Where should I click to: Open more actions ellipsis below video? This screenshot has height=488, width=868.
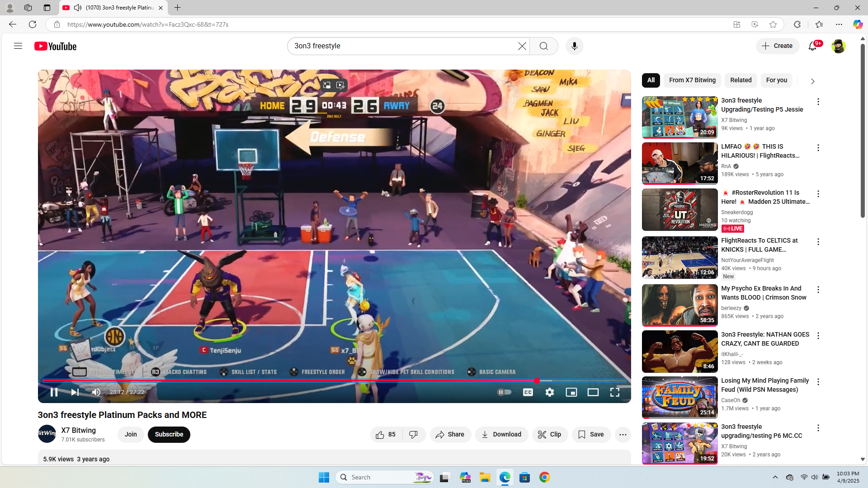(623, 435)
